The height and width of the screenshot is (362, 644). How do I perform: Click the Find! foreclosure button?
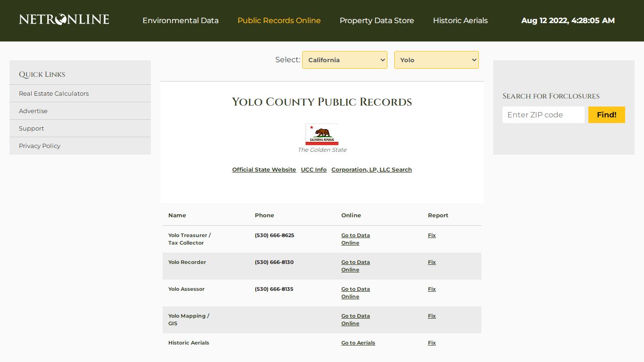pyautogui.click(x=607, y=115)
